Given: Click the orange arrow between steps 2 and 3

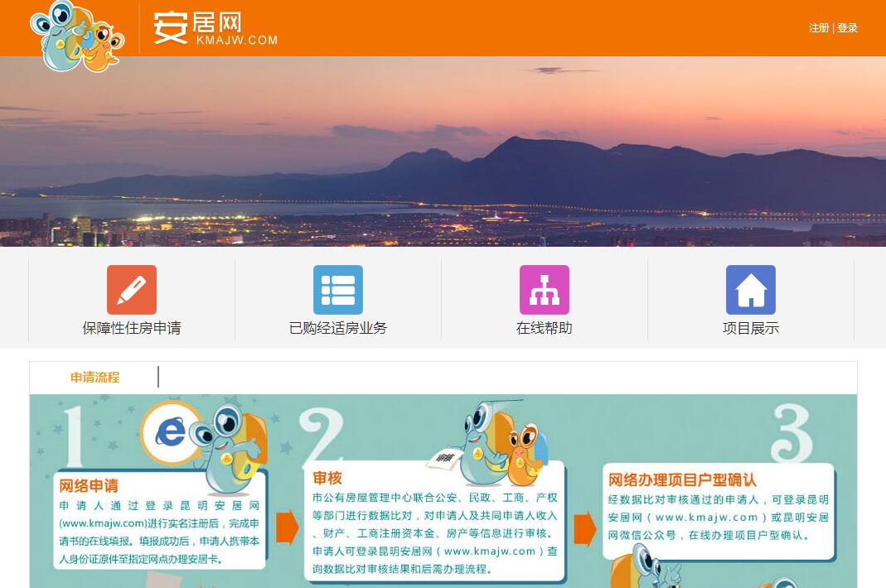Looking at the screenshot, I should click(585, 528).
